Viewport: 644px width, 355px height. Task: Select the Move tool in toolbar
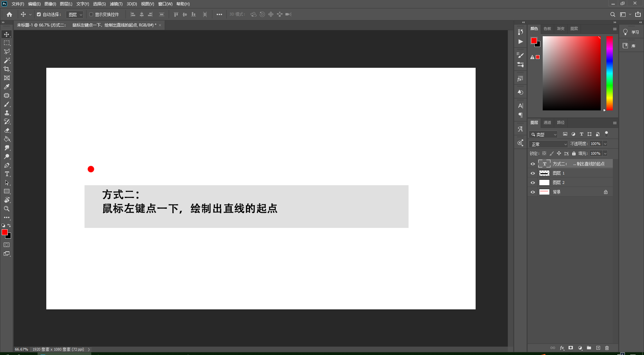[7, 34]
